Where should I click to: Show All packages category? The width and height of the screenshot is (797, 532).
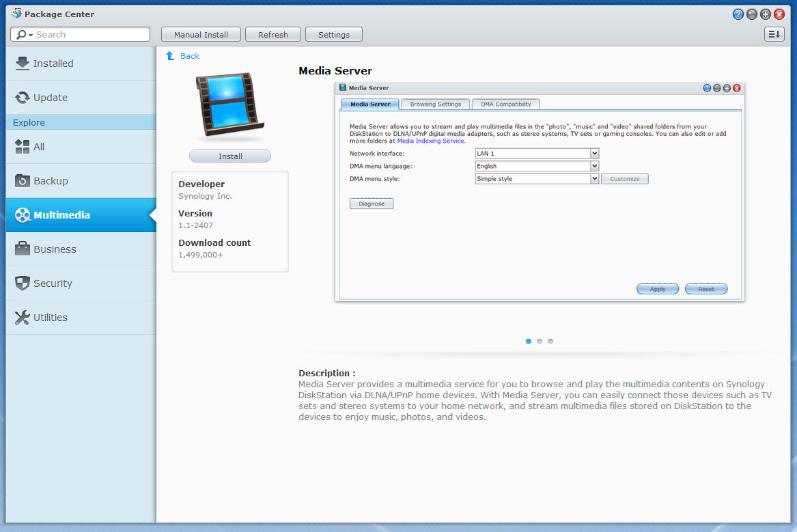pos(81,147)
